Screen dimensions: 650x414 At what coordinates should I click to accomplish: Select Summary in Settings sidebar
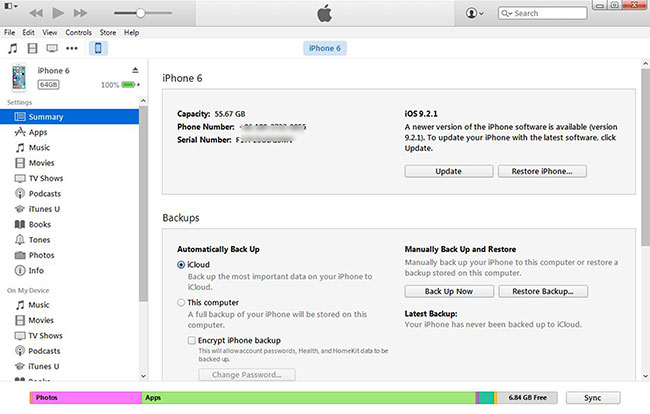(70, 117)
